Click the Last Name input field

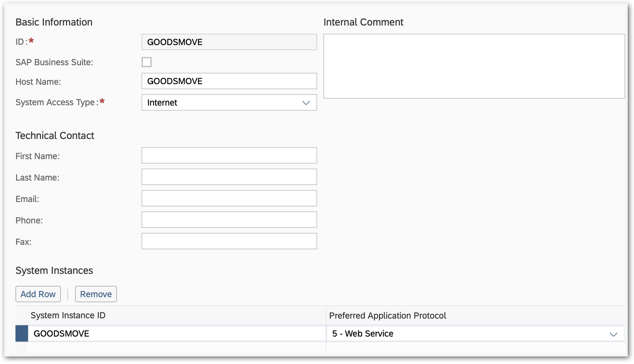[x=229, y=177]
